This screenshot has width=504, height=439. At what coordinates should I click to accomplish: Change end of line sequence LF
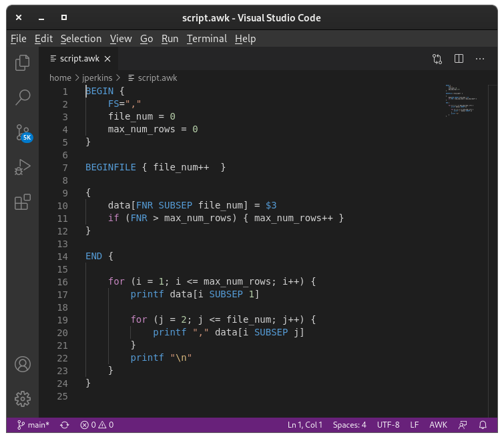coord(415,425)
